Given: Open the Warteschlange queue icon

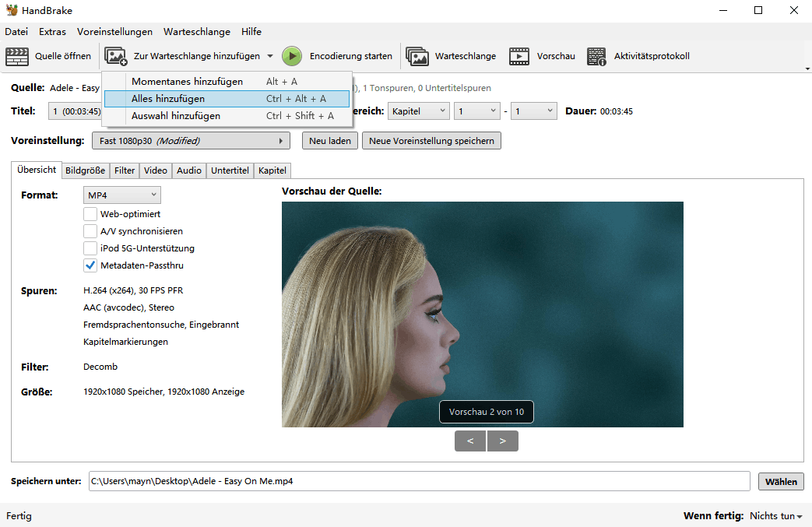Looking at the screenshot, I should tap(417, 56).
